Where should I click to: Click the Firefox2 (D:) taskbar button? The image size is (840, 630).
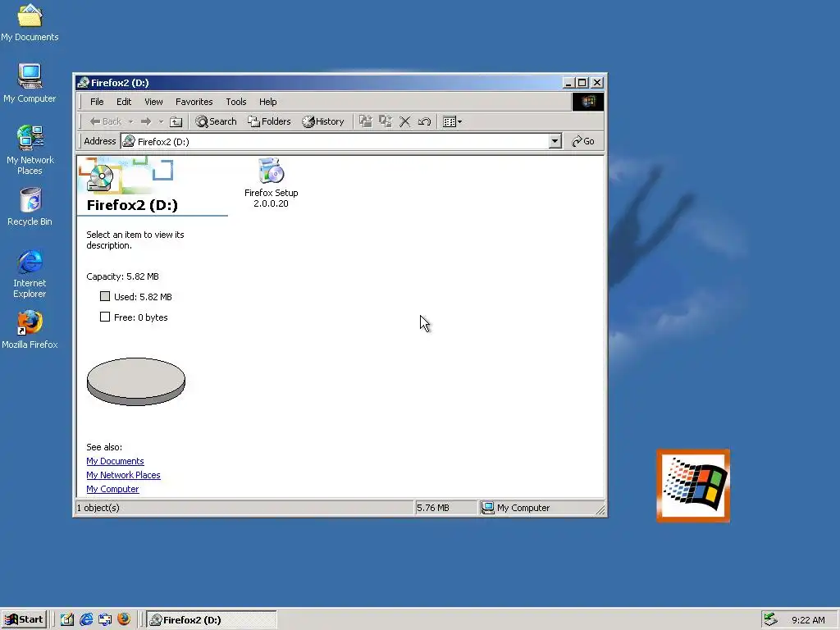tap(212, 620)
